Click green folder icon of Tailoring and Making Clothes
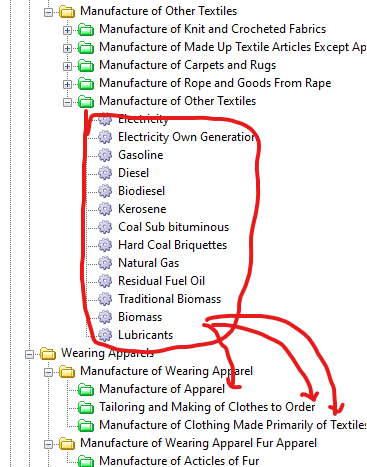The width and height of the screenshot is (367, 467). tap(86, 408)
